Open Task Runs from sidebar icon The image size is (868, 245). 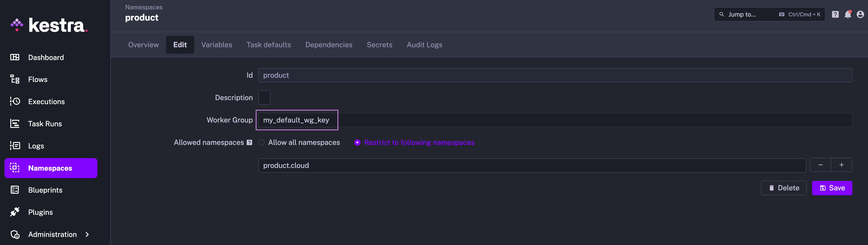tap(15, 124)
